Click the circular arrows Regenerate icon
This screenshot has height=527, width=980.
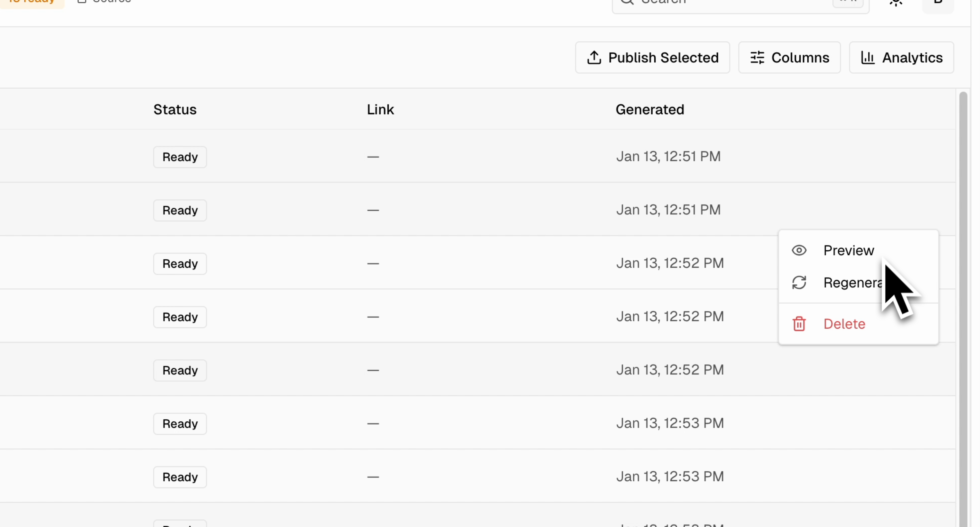click(799, 283)
